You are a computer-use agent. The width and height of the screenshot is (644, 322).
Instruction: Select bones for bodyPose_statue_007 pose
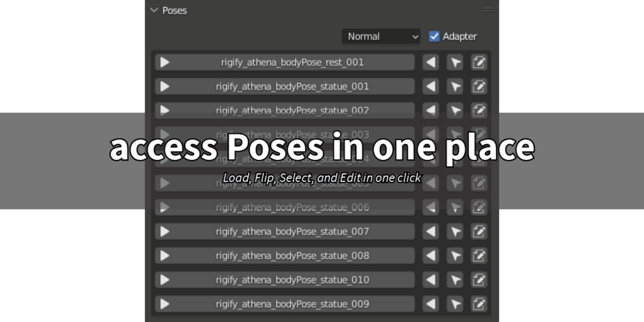[455, 231]
